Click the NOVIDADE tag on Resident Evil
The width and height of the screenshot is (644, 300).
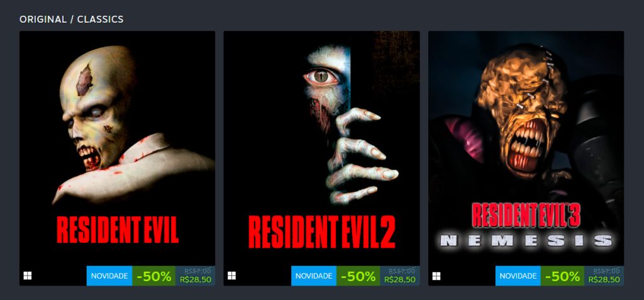click(x=109, y=275)
